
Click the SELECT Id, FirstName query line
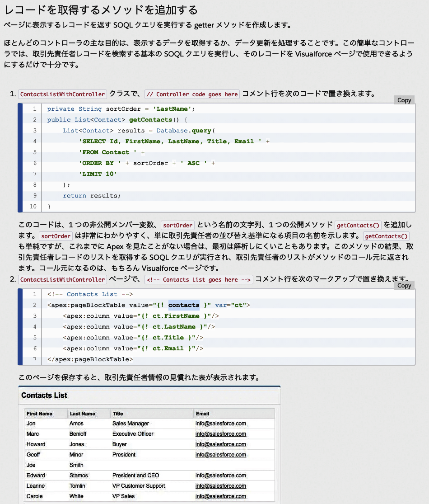point(174,141)
